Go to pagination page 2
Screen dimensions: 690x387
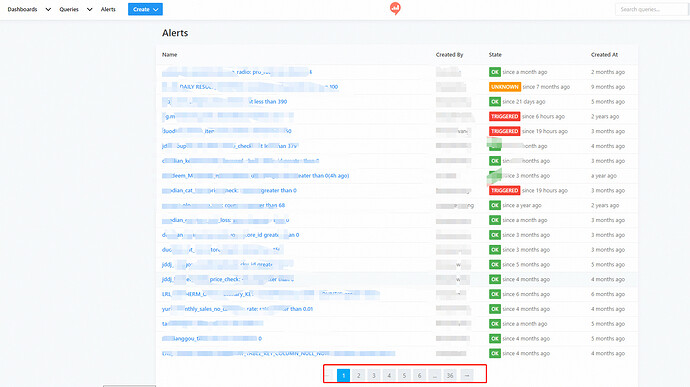(x=359, y=376)
